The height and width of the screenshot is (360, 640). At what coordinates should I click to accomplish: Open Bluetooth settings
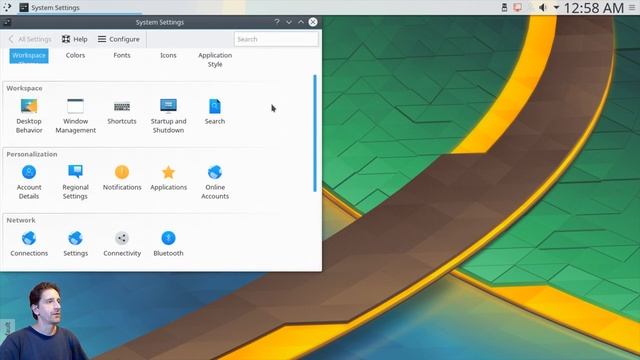[168, 244]
